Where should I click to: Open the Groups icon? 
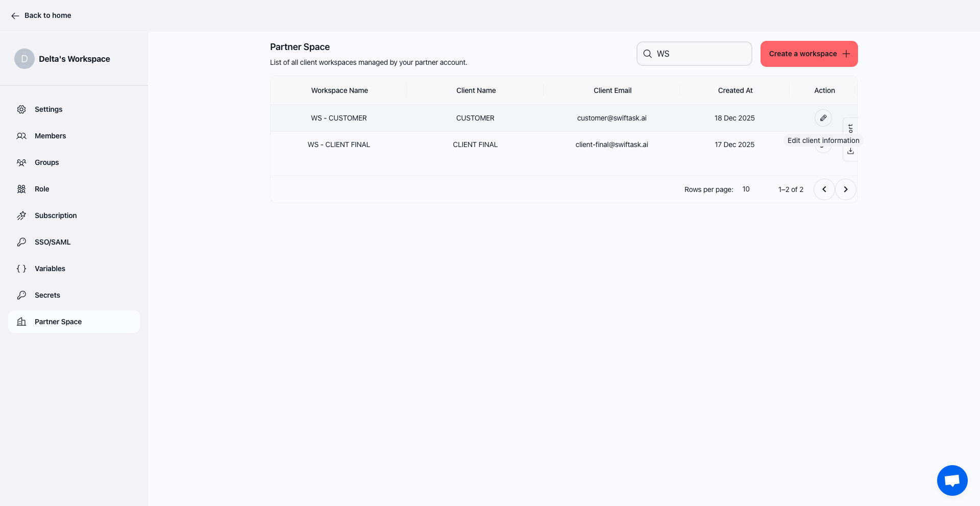coord(21,162)
